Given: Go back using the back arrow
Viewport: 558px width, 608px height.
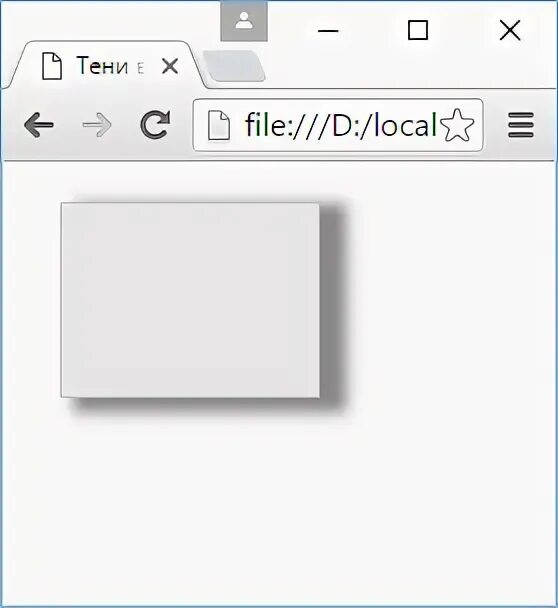Looking at the screenshot, I should (38, 125).
